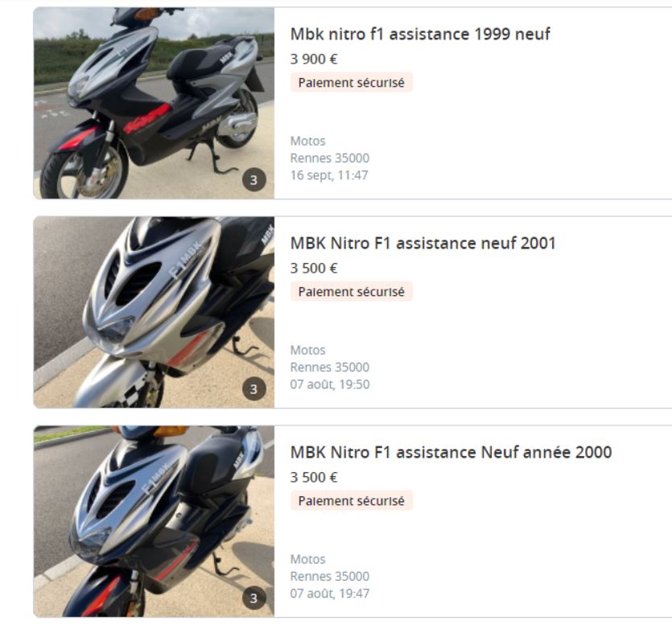Click Paiement sécurisé badge on 2001 listing
The height and width of the screenshot is (629, 672).
pos(352,291)
